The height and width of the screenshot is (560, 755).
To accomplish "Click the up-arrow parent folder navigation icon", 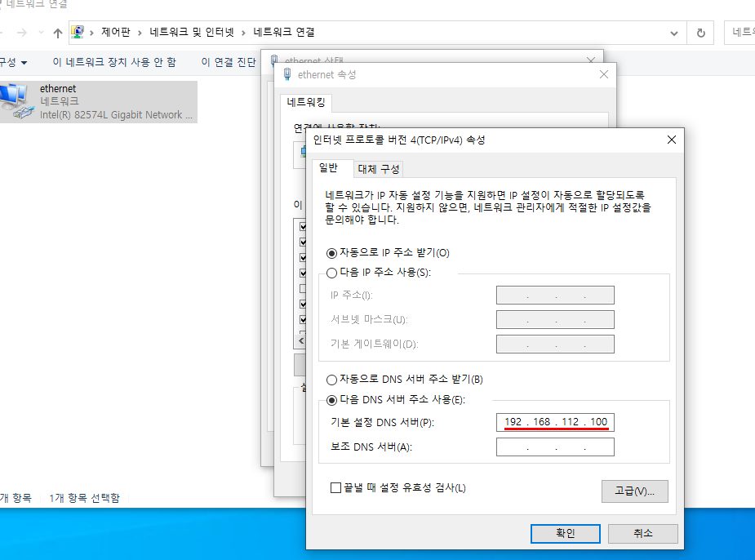I will pyautogui.click(x=57, y=33).
